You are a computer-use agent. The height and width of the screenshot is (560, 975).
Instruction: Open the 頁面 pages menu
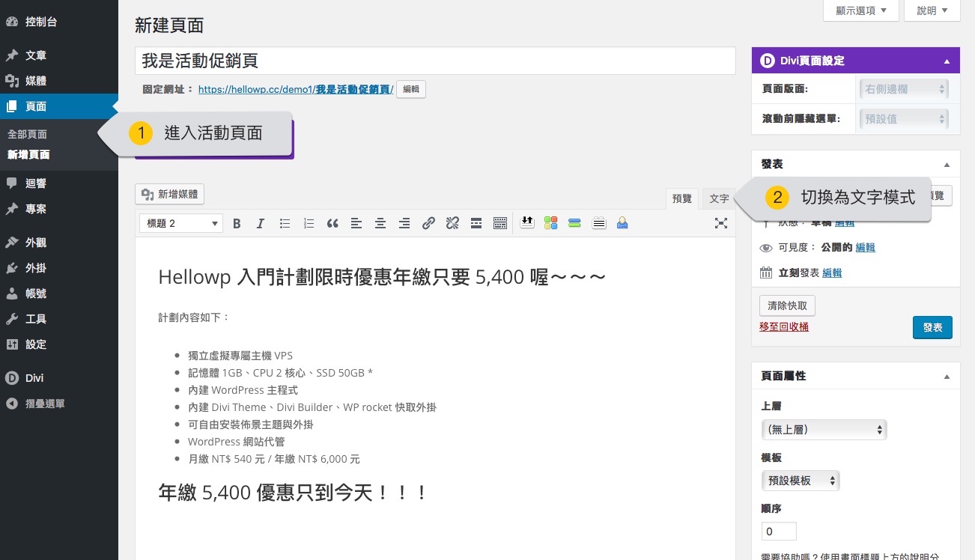[x=59, y=106]
